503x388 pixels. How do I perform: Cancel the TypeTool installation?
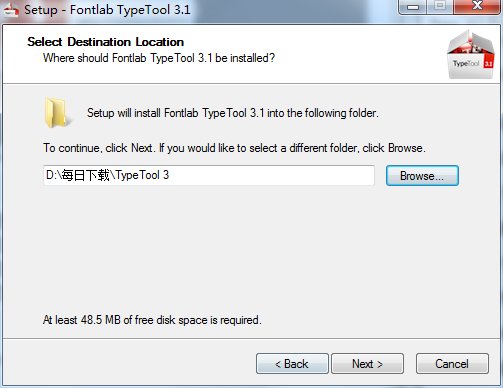452,364
